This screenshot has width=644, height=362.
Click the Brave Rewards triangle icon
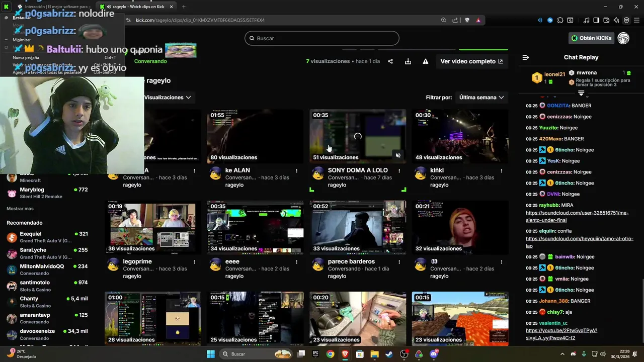point(478,20)
